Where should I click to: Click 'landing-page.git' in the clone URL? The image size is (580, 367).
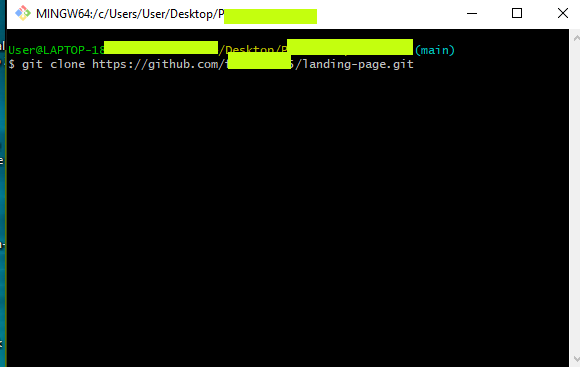tap(358, 64)
